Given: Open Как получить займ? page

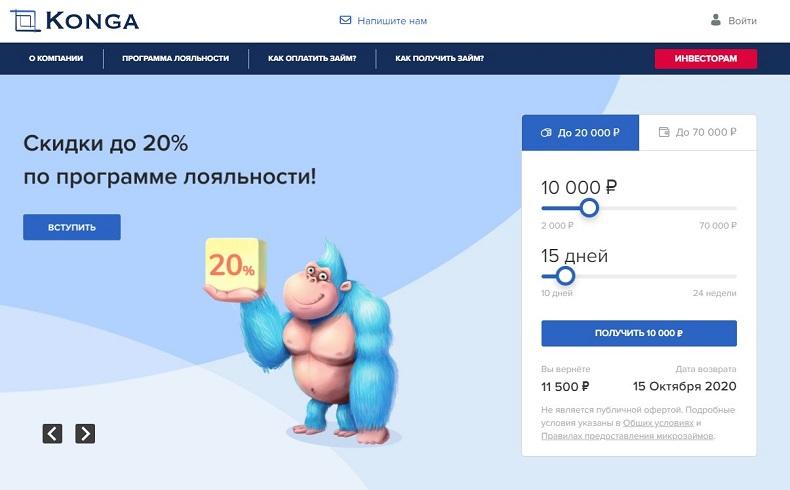Looking at the screenshot, I should pyautogui.click(x=439, y=58).
